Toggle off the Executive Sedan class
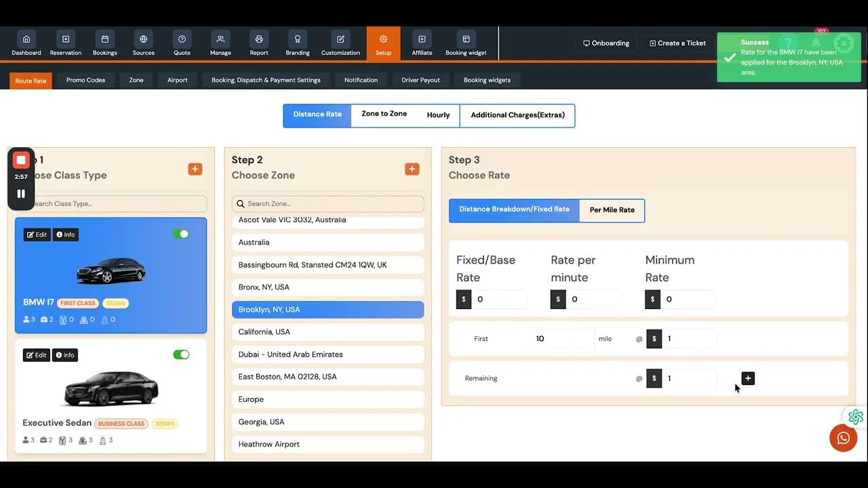 [x=181, y=354]
